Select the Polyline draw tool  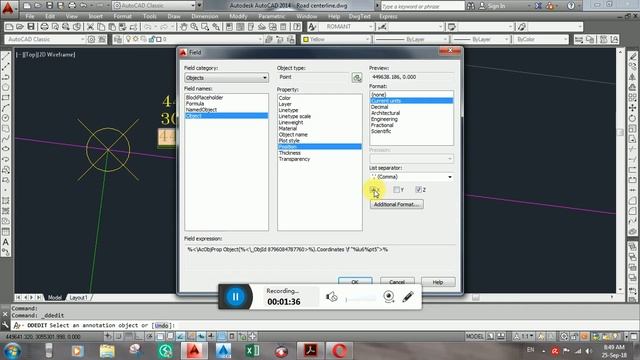pos(6,77)
